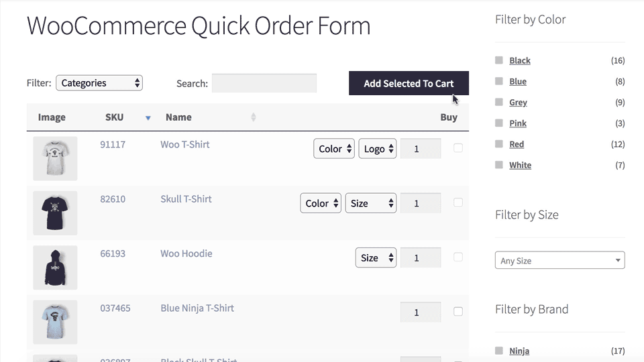Viewport: 644px width, 362px height.
Task: Tick Buy checkbox for Woo T-Shirt
Action: pos(458,147)
